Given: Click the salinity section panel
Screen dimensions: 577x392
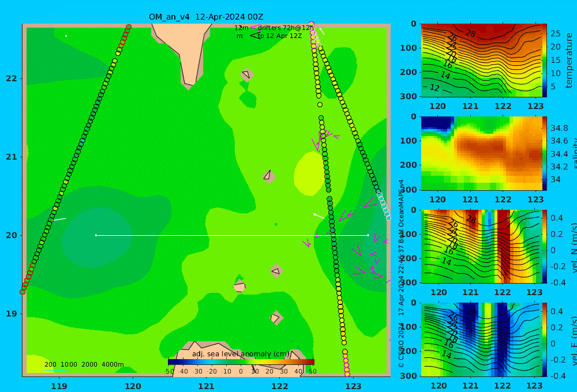Looking at the screenshot, I should tap(483, 153).
